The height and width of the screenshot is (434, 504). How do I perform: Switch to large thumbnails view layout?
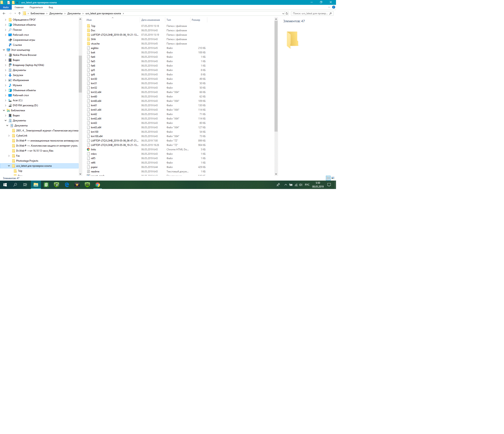click(333, 178)
